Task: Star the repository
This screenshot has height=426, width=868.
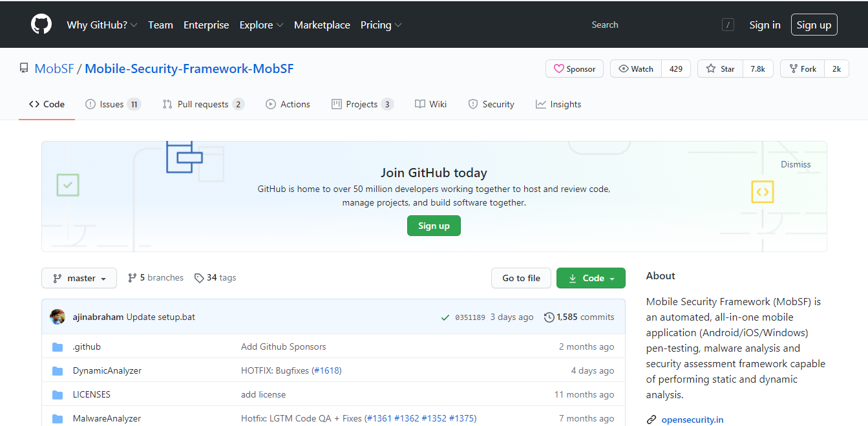Action: pos(720,69)
